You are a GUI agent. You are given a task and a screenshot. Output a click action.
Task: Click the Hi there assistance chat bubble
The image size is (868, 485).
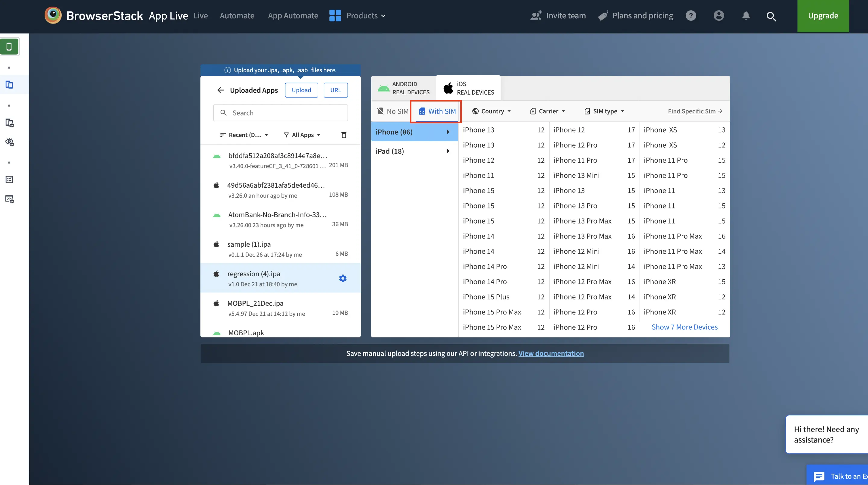(826, 434)
